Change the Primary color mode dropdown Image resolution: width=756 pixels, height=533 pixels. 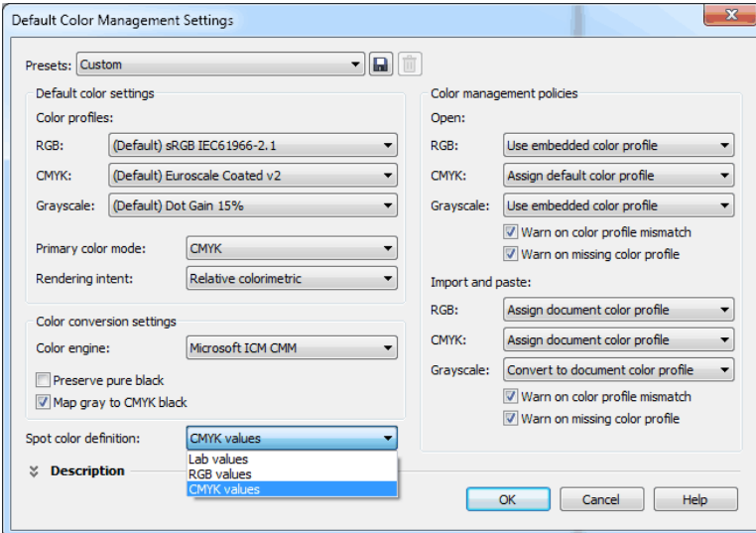click(x=292, y=248)
